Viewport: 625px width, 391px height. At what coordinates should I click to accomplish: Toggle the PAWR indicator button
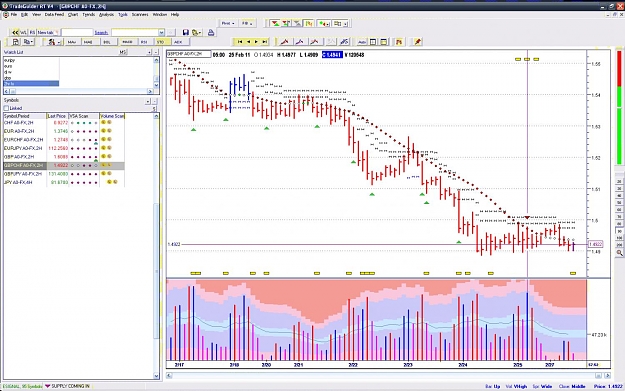127,42
